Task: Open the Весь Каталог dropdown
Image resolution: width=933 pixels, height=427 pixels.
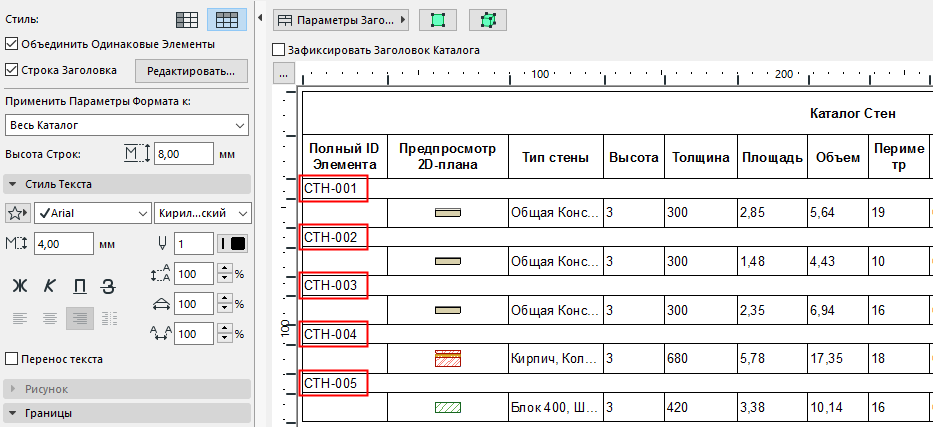Action: 127,125
